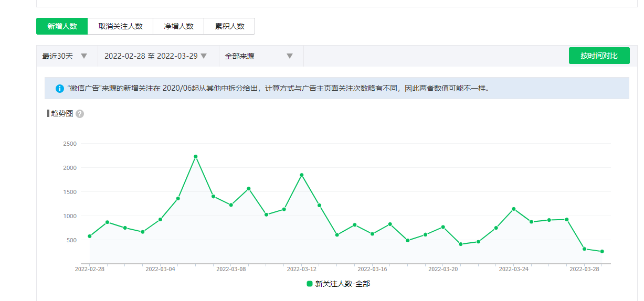The image size is (644, 301).
Task: Click the blue info icon in notice
Action: click(x=60, y=88)
